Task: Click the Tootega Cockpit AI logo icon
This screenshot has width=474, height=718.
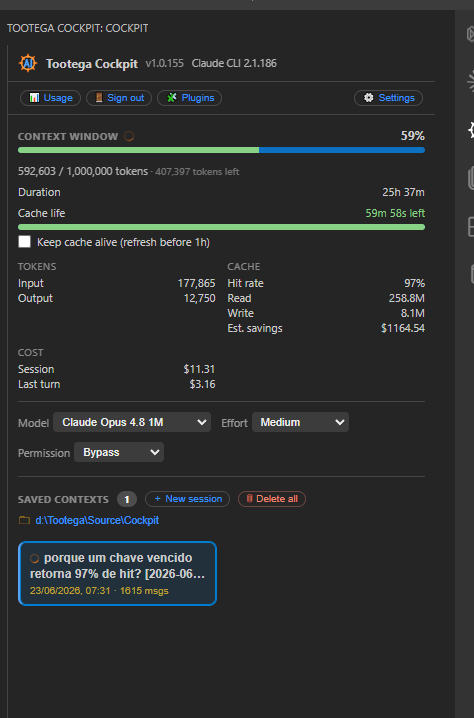Action: pyautogui.click(x=27, y=63)
